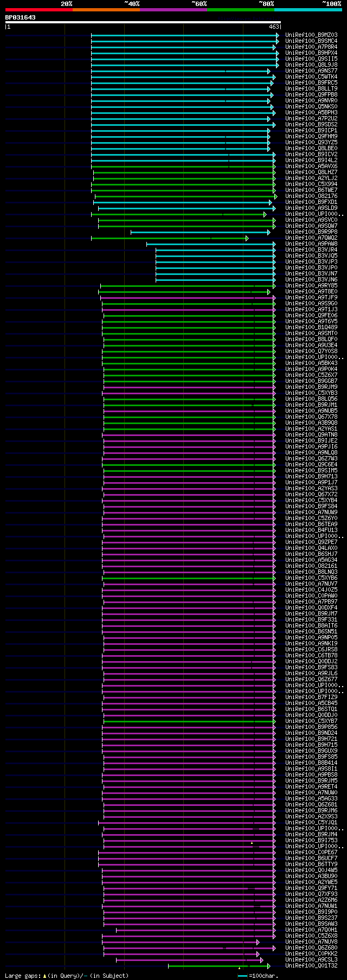
Task: Select the UniRef100_B7FIZ9 label
Action: (311, 697)
